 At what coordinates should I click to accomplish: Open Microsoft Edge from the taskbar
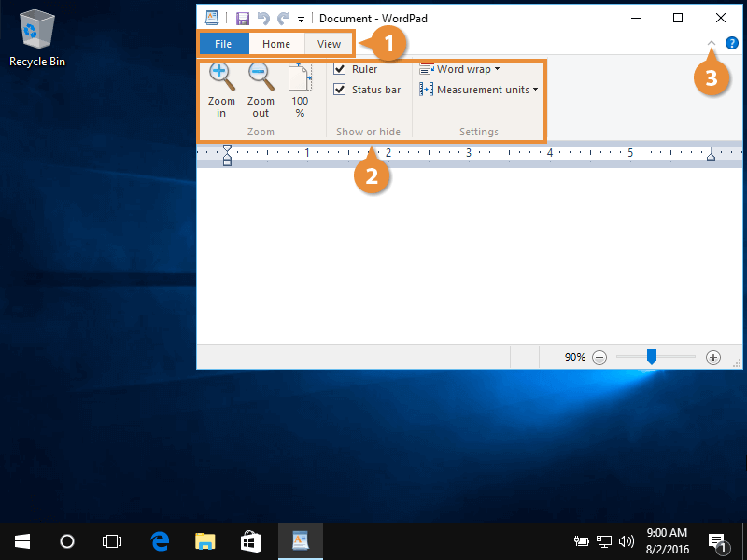pyautogui.click(x=161, y=540)
